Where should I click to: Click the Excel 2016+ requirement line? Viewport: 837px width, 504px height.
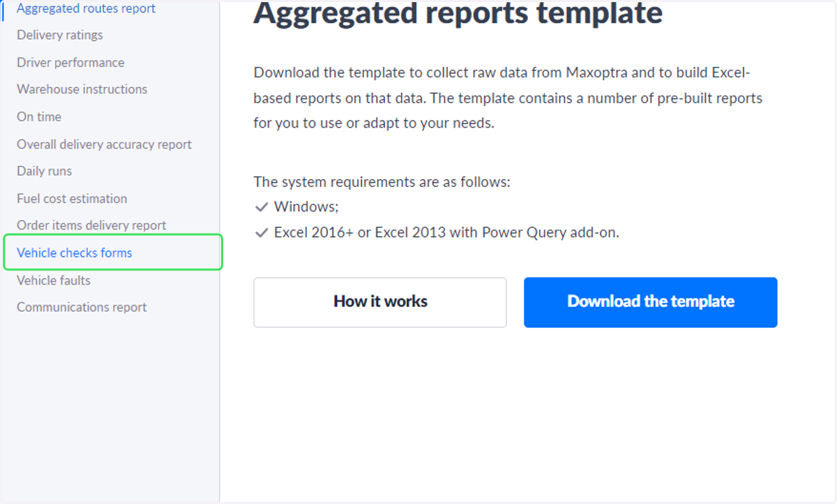coord(446,233)
